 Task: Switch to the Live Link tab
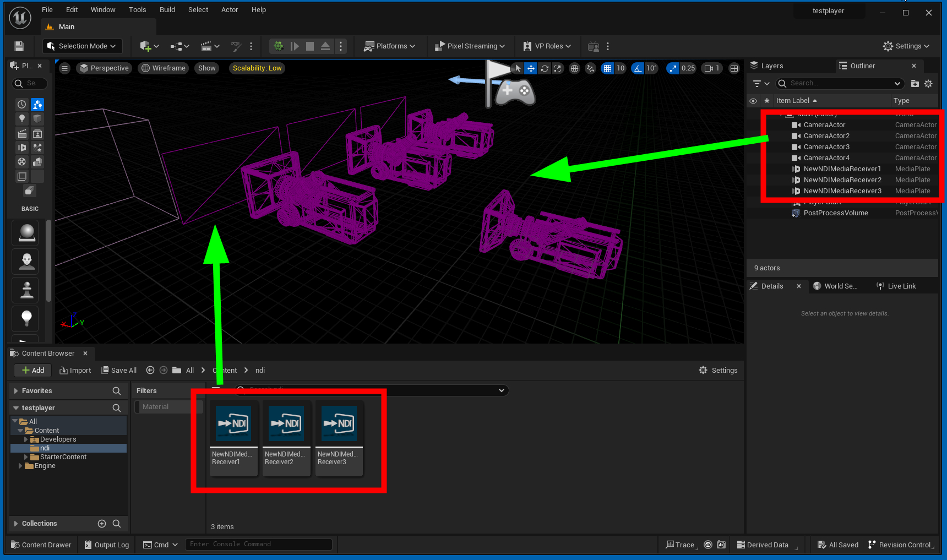(x=896, y=286)
